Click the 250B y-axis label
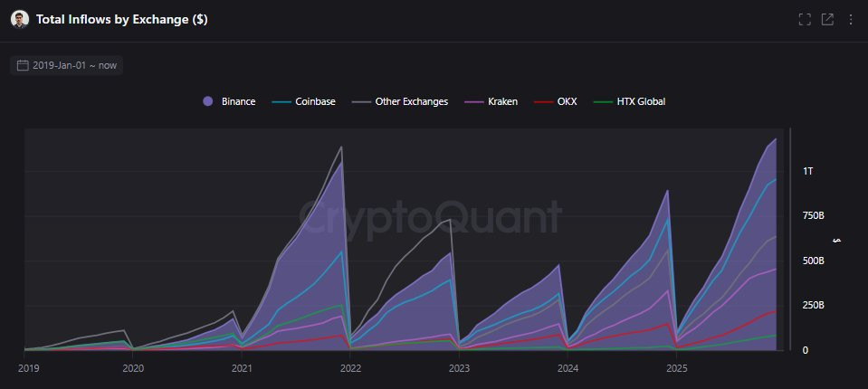 point(813,306)
